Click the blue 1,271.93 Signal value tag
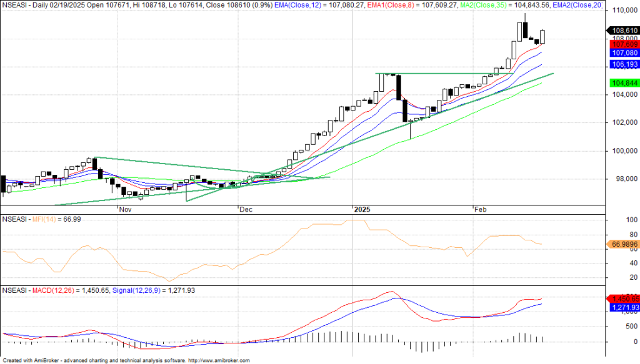 (x=624, y=308)
